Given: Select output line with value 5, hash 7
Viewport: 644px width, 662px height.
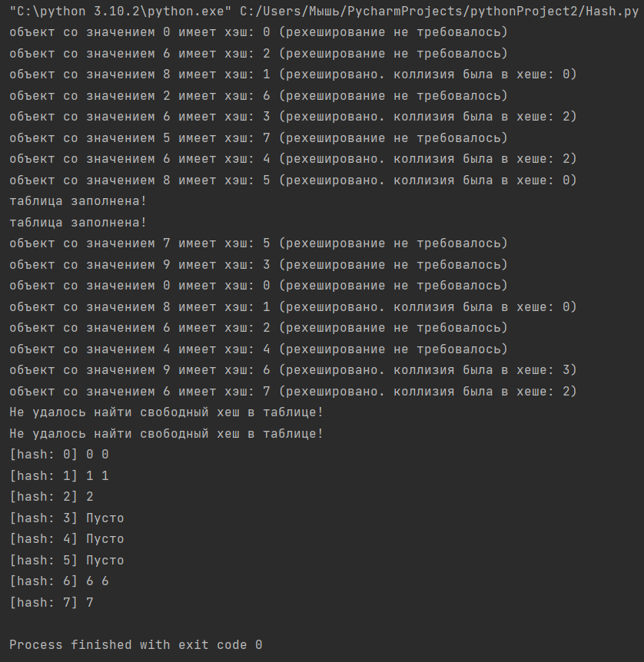Looking at the screenshot, I should [258, 138].
